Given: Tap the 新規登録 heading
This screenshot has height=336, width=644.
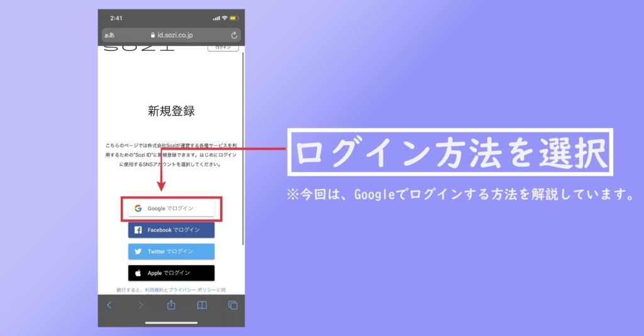Looking at the screenshot, I should tap(171, 111).
